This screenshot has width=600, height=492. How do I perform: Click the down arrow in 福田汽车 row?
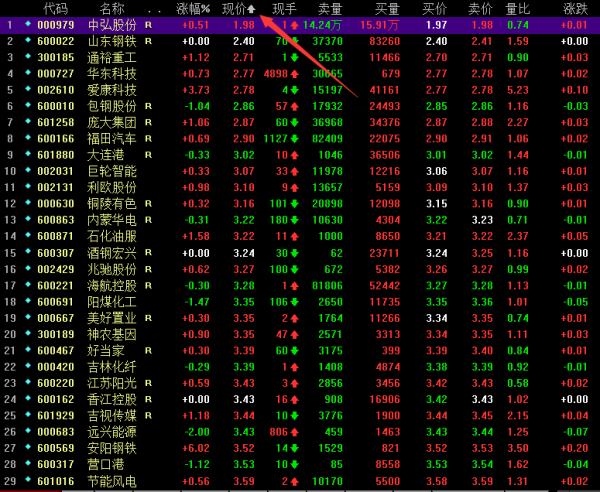[x=294, y=139]
